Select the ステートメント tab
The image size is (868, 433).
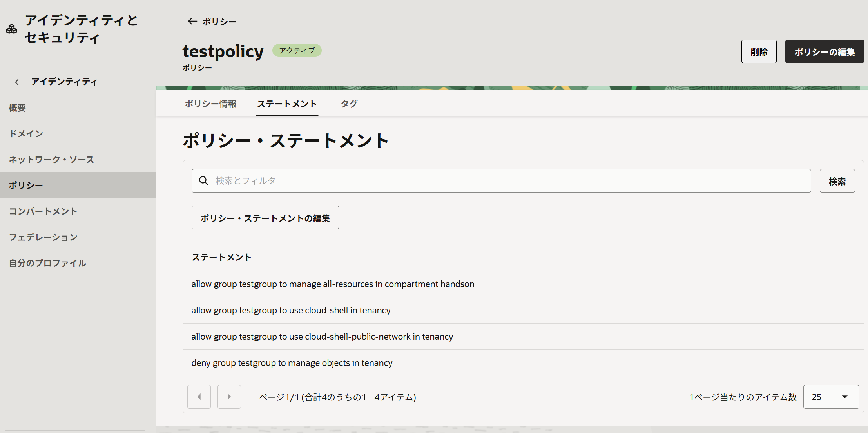point(287,104)
